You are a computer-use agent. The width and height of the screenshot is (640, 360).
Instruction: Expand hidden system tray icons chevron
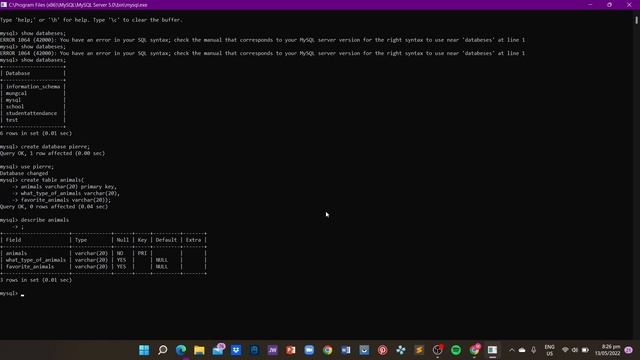511,350
